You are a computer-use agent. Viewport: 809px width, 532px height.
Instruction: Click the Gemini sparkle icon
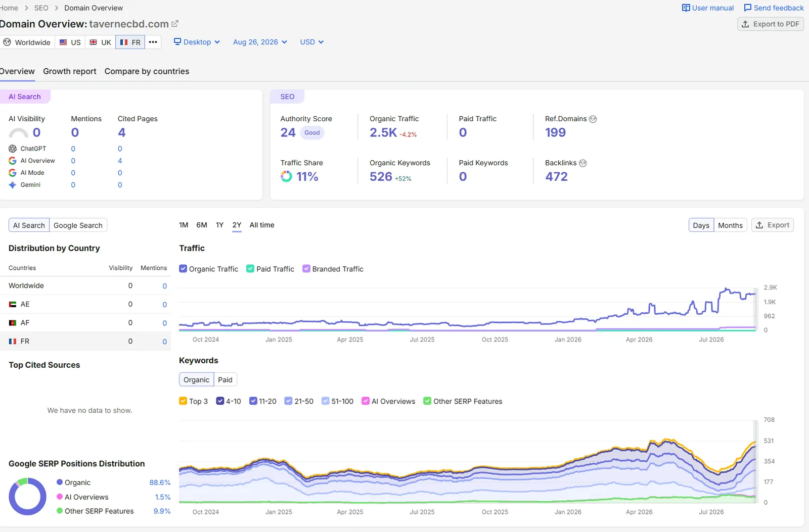[x=13, y=185]
